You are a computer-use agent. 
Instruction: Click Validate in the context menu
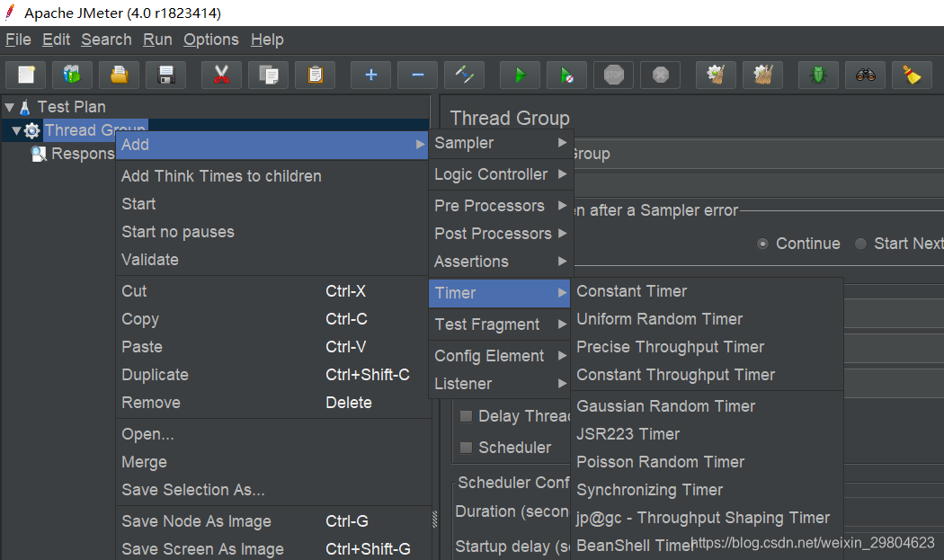[272, 260]
